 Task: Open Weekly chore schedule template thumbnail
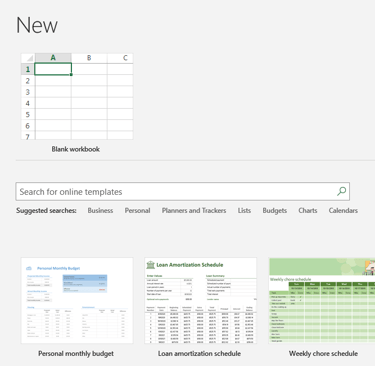[322, 300]
